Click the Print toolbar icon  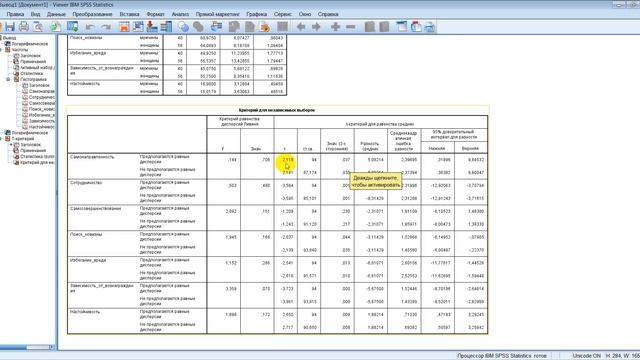[24, 27]
